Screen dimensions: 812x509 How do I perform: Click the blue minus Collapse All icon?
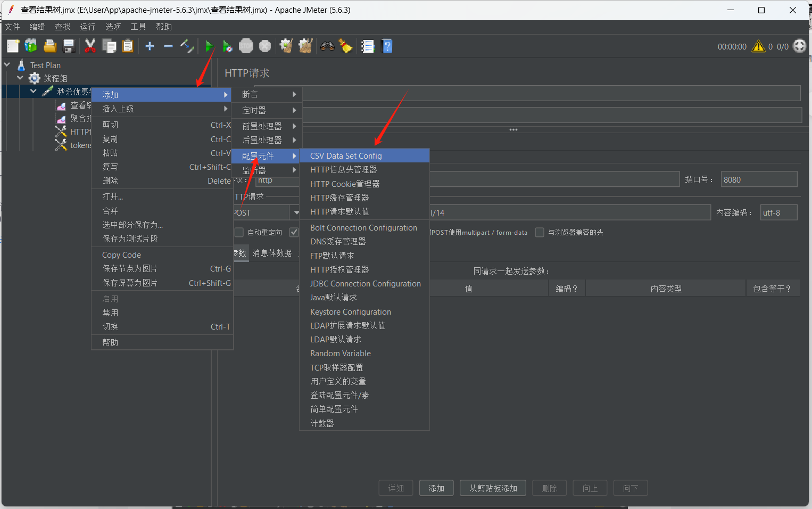tap(168, 46)
